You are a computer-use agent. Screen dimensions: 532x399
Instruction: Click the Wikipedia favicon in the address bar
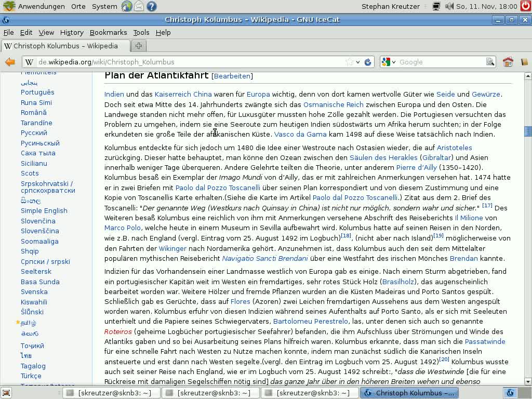(x=29, y=62)
